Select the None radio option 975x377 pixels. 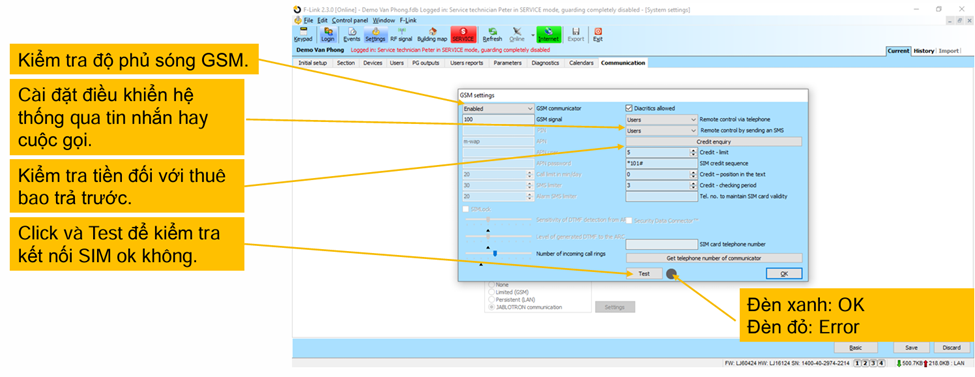(492, 284)
